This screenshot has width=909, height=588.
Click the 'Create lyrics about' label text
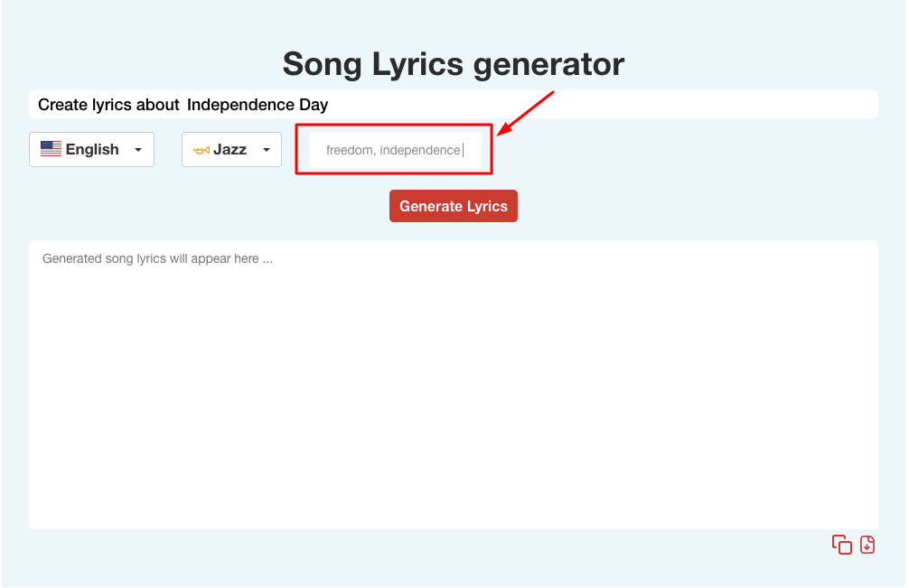tap(108, 105)
